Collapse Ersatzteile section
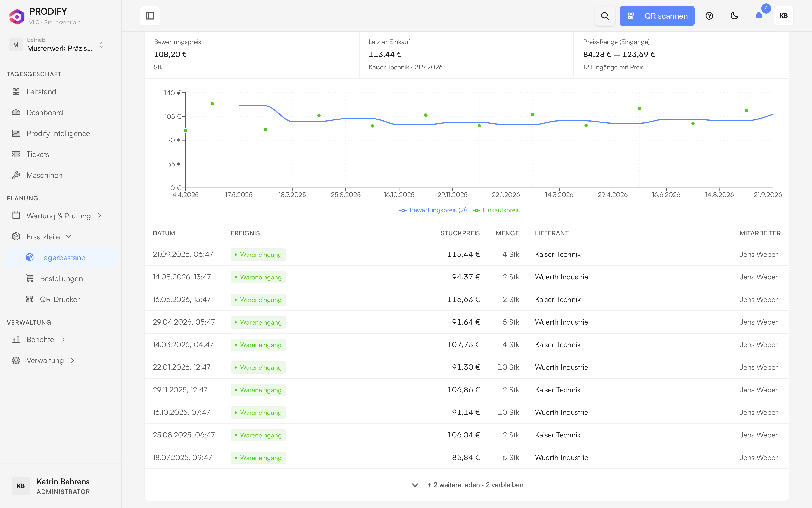Image resolution: width=812 pixels, height=508 pixels. pos(60,237)
